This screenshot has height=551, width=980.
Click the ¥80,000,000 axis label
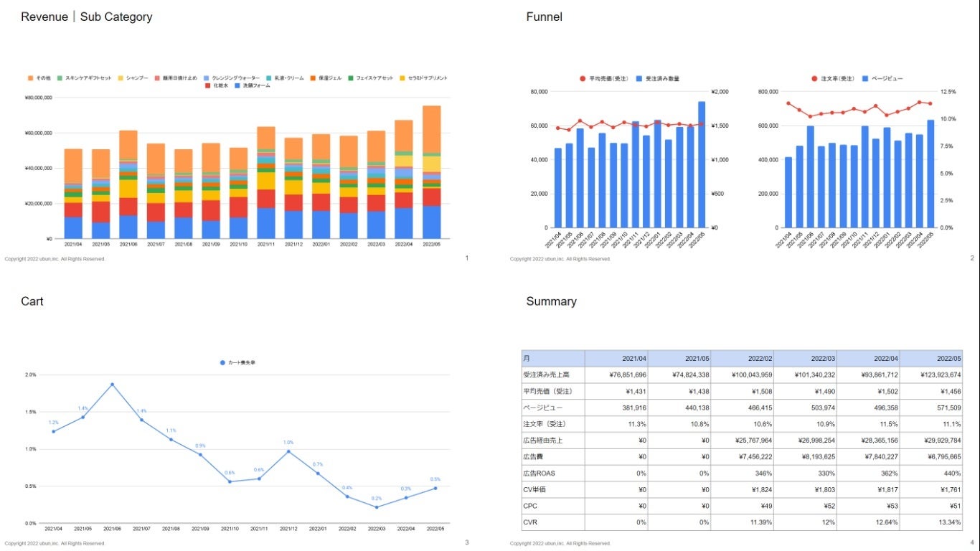[x=40, y=98]
